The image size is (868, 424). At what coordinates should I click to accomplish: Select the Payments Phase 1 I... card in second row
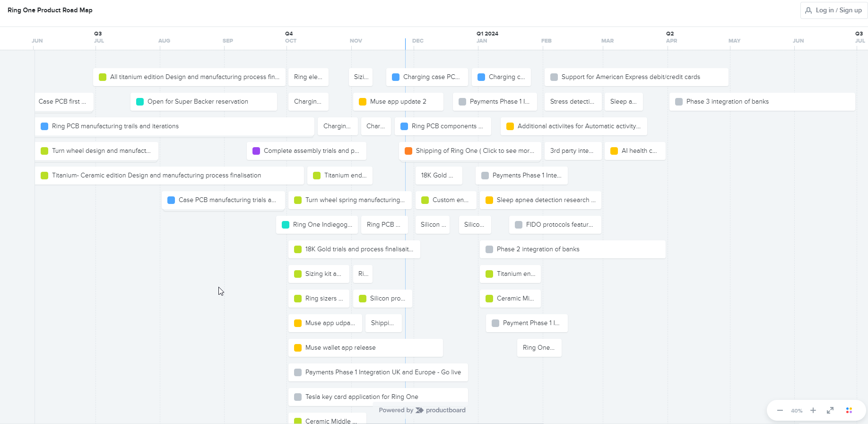495,102
